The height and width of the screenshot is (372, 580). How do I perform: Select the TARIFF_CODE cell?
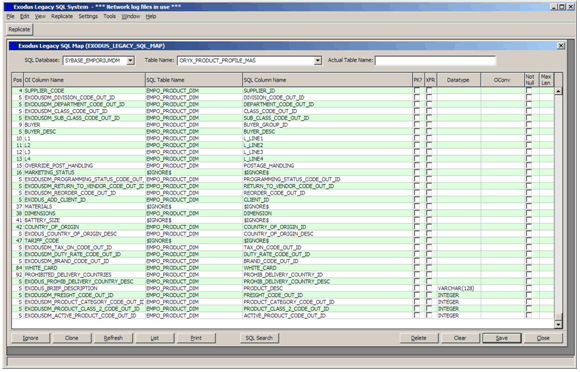pyautogui.click(x=84, y=240)
